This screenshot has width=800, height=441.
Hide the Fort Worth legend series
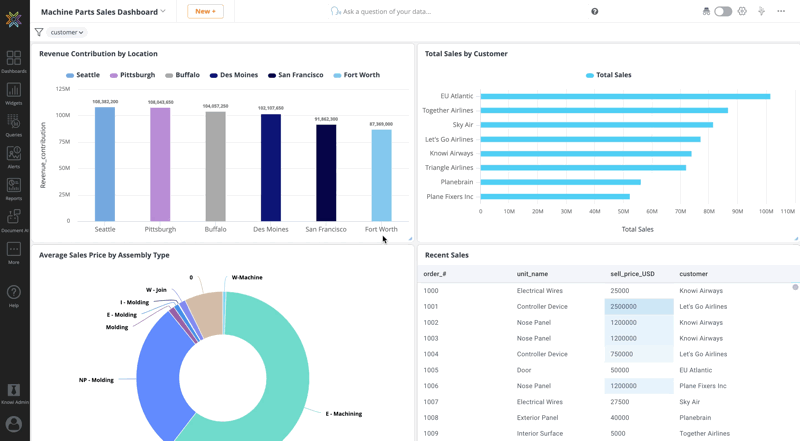pos(357,75)
